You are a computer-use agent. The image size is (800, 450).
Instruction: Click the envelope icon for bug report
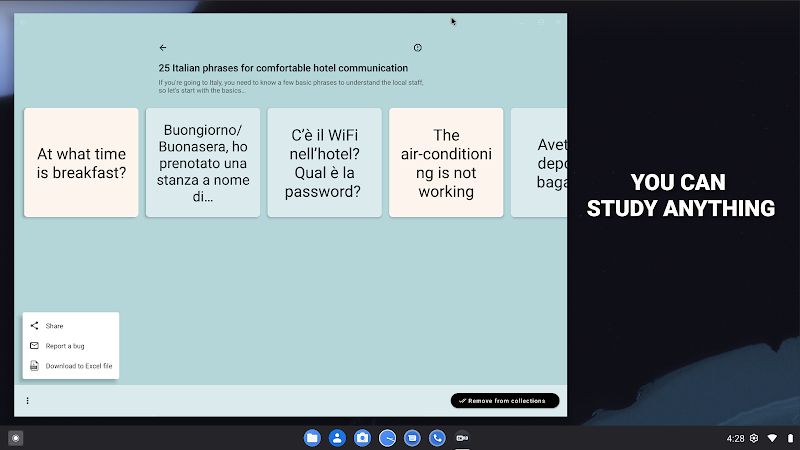34,345
